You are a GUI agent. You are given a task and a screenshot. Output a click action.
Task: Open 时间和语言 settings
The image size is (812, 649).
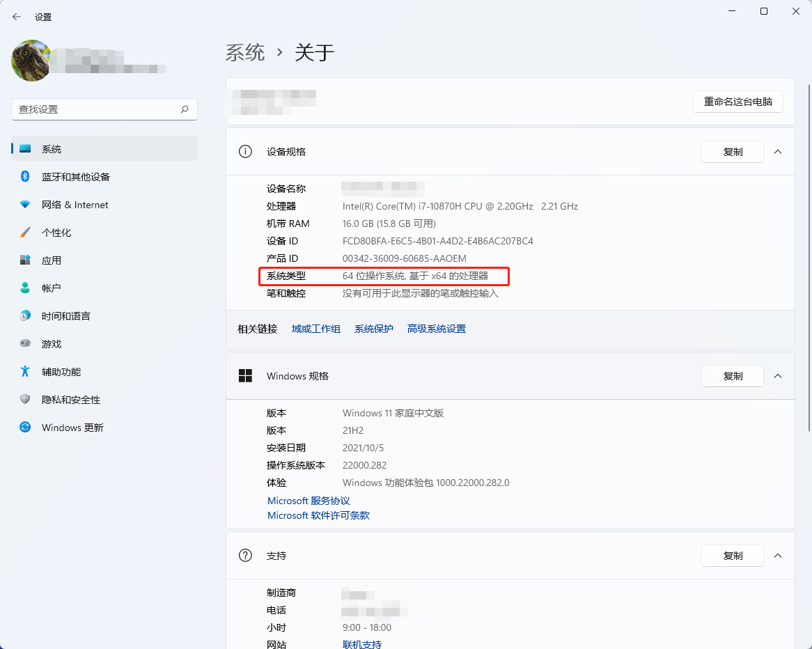coord(104,316)
